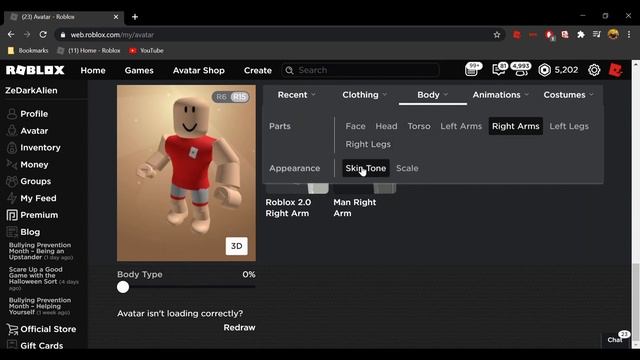Click the Redraw avatar link
The image size is (640, 360).
[x=239, y=328]
